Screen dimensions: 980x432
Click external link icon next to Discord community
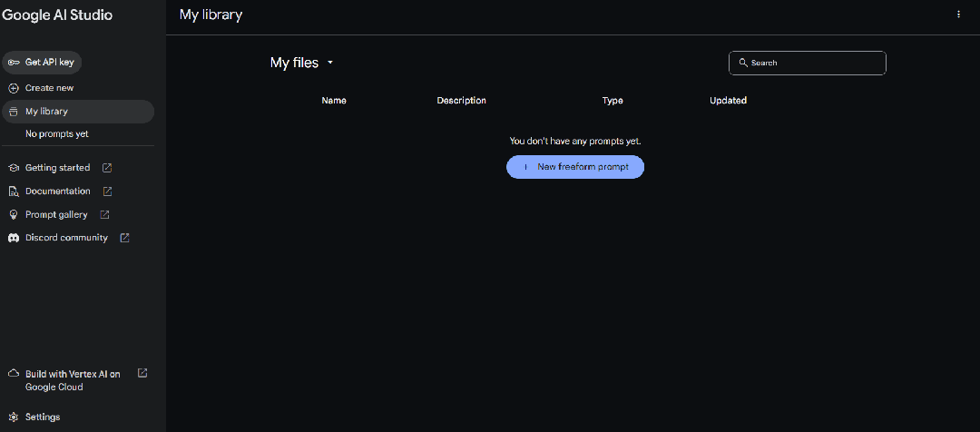click(125, 238)
